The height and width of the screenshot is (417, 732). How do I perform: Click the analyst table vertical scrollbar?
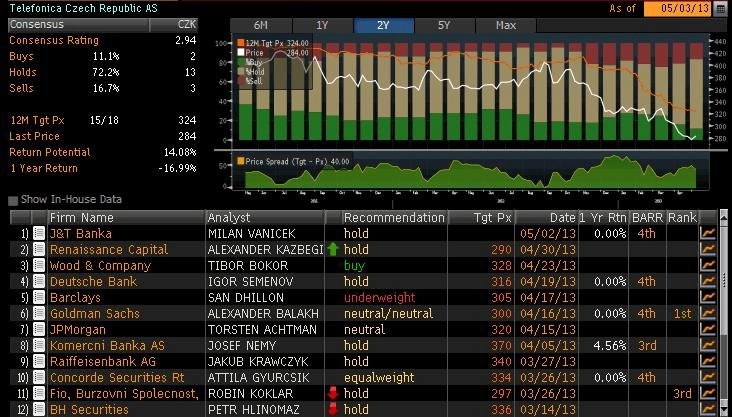point(724,313)
